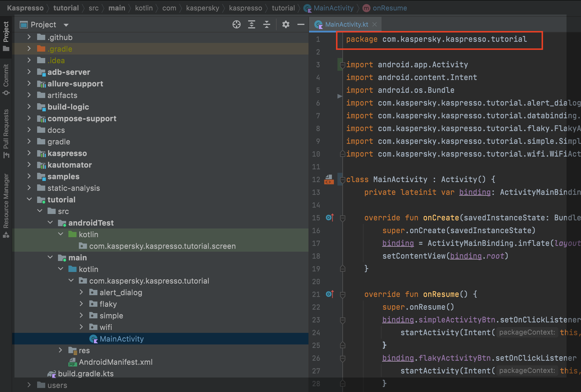
Task: Expand the alert_dialog package
Action: coord(81,292)
